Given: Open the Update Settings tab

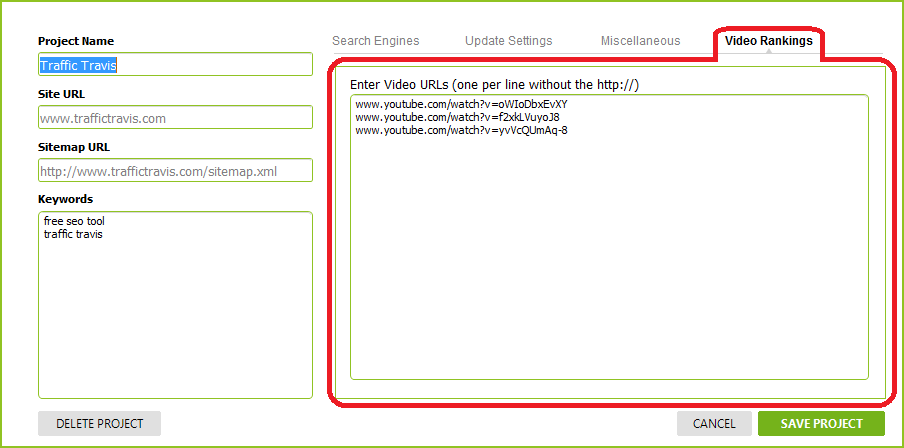Looking at the screenshot, I should (508, 41).
